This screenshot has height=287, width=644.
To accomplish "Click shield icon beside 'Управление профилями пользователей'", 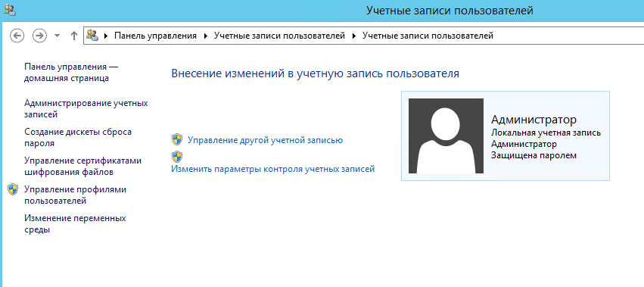I will [13, 189].
